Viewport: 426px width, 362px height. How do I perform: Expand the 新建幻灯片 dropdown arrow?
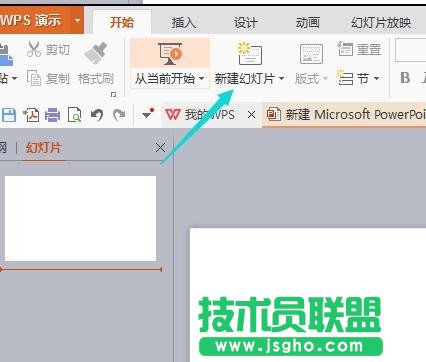pos(281,79)
